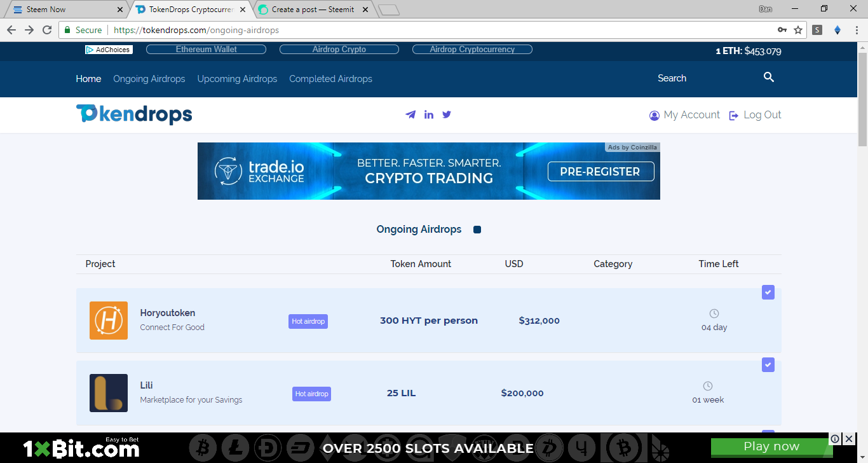Click the USD column header
Screen dimensions: 868x463
pos(514,264)
